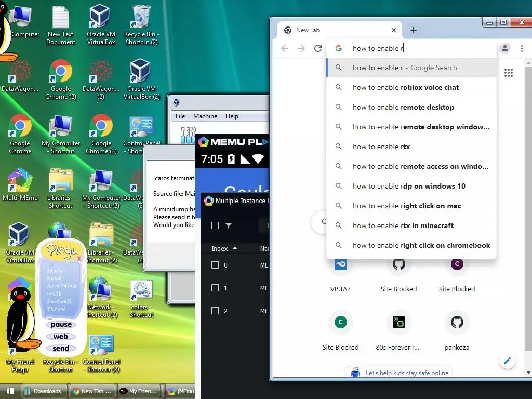Open the Multi-MEmu desktop icon
Viewport: 532px width, 399px height.
(x=20, y=185)
